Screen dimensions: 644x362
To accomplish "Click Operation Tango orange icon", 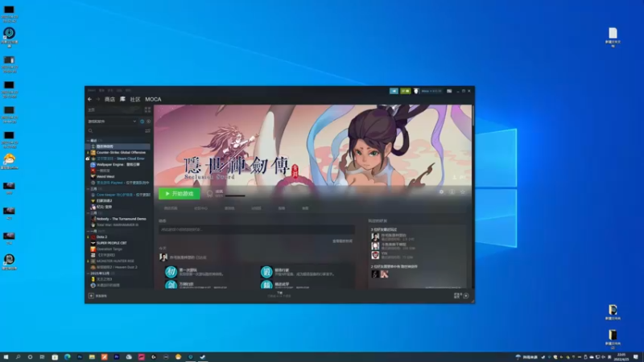I will (x=93, y=249).
